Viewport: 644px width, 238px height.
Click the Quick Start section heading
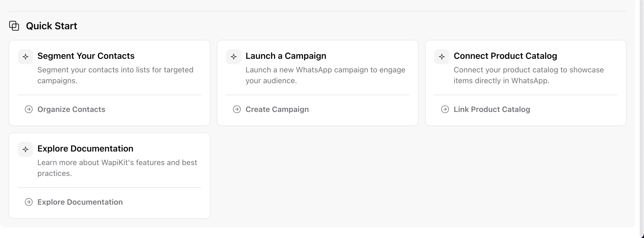tap(51, 26)
